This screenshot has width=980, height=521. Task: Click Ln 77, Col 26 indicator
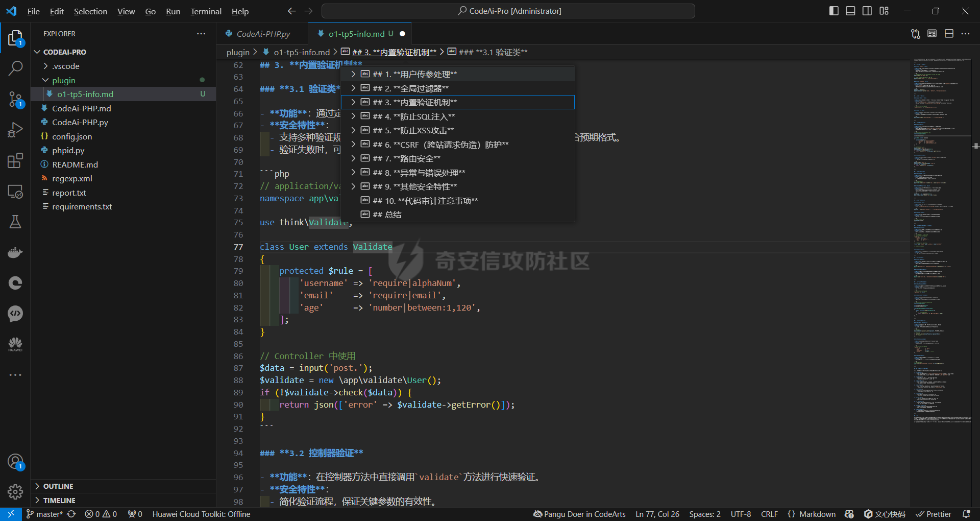[x=657, y=514]
